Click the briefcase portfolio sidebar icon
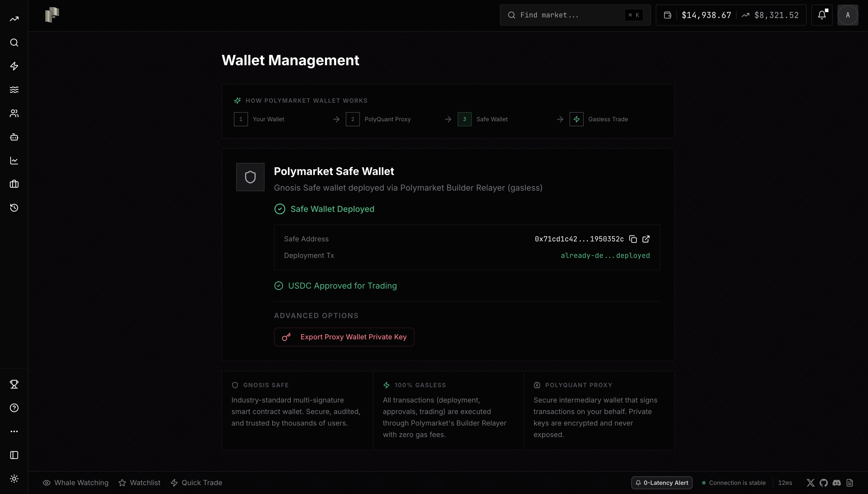The width and height of the screenshot is (868, 494). coord(14,184)
